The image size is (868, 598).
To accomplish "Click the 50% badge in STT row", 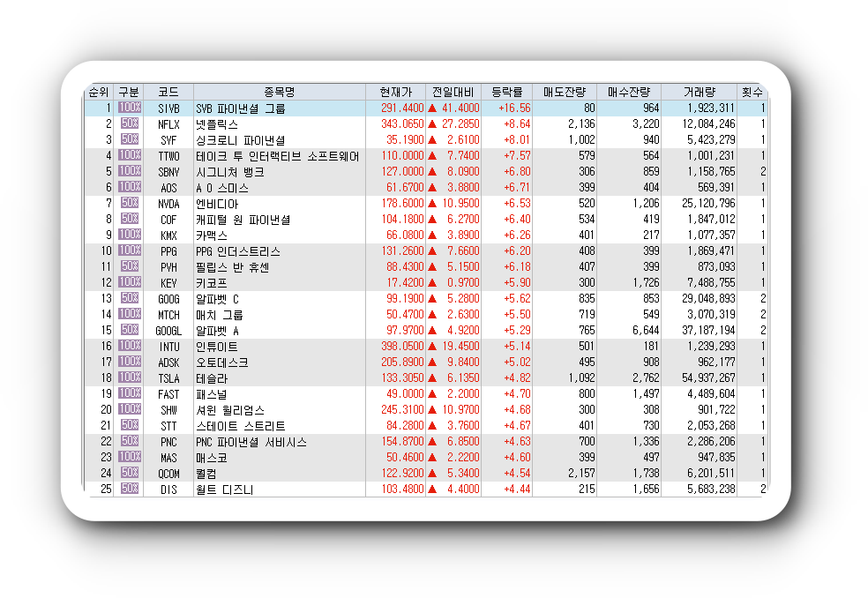I will coord(130,425).
